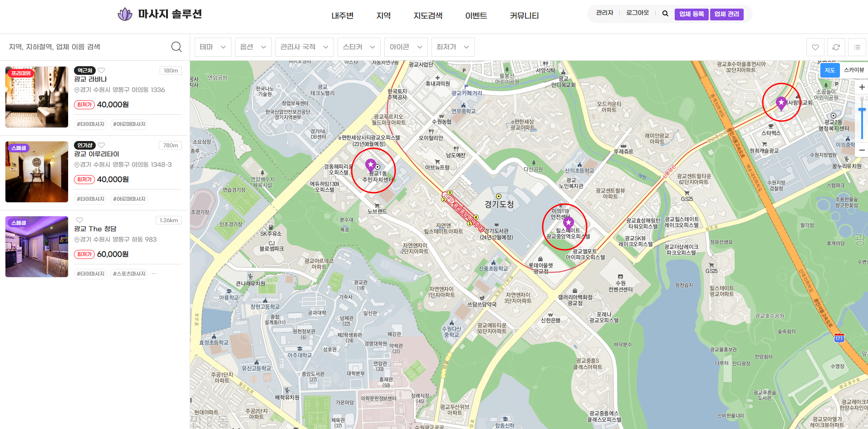Screen dimensions: 868x429
Task: Click the 로그아웃 link
Action: click(637, 13)
